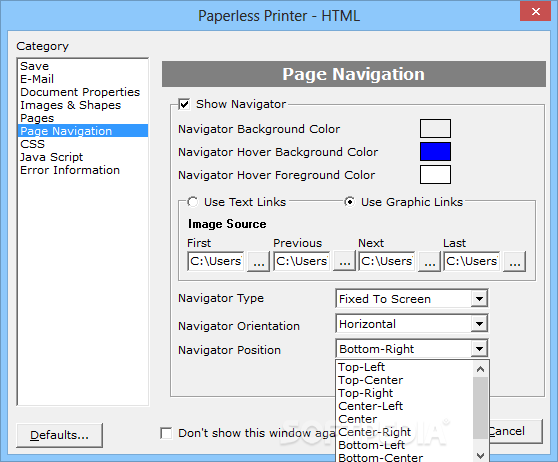Open Error Information category
This screenshot has height=462, width=558.
pos(83,170)
